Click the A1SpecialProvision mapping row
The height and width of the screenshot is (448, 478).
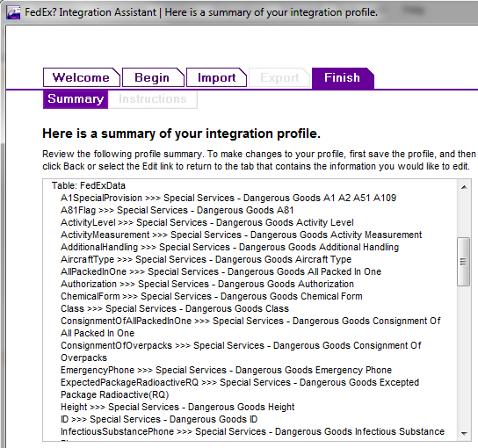(228, 198)
